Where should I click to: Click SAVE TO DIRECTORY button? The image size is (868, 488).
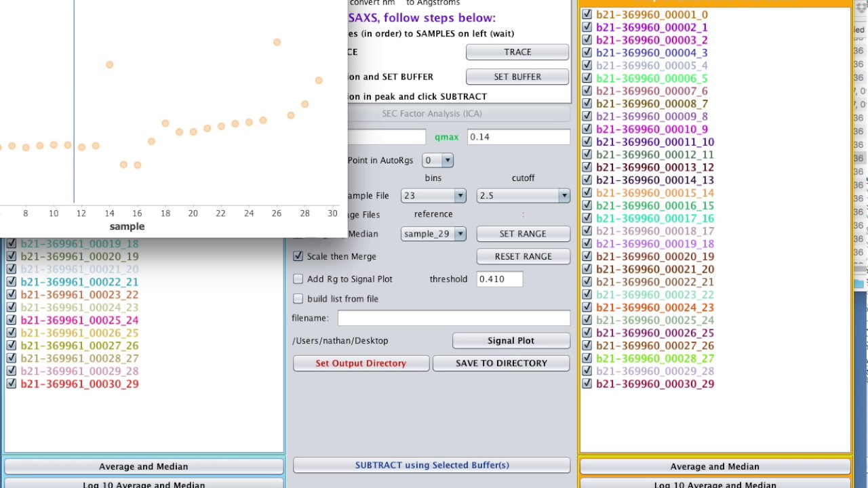(x=501, y=363)
